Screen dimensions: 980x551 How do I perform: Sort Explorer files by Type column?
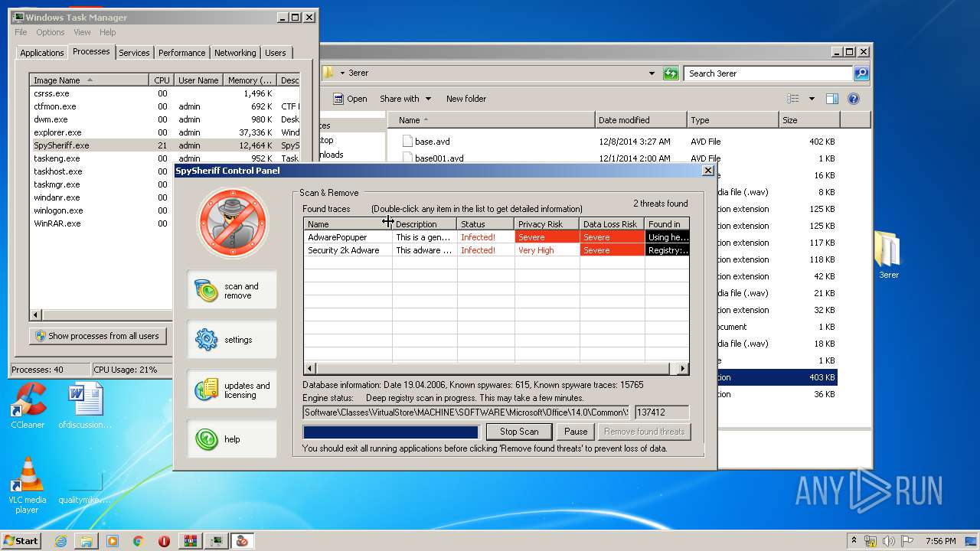(x=732, y=120)
